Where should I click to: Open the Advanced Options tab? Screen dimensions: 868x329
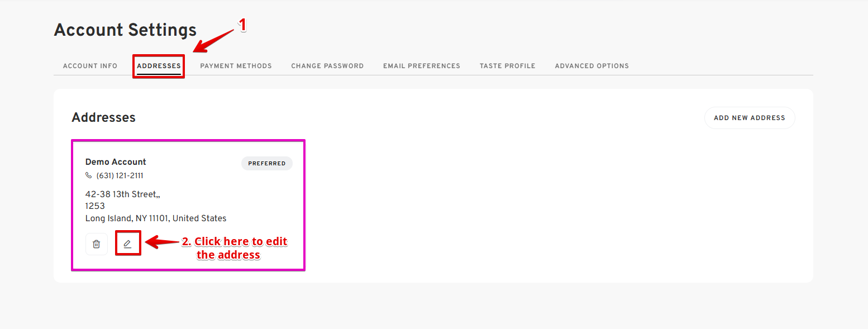click(592, 66)
